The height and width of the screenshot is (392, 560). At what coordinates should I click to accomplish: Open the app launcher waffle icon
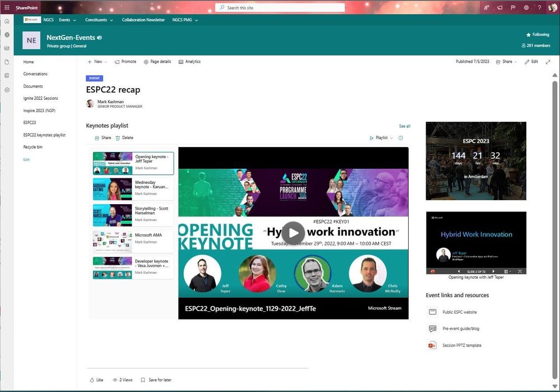coord(7,7)
